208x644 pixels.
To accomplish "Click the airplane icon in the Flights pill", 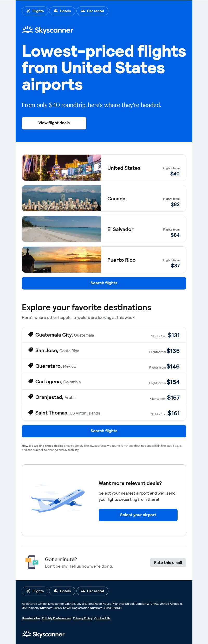I will tap(28, 11).
